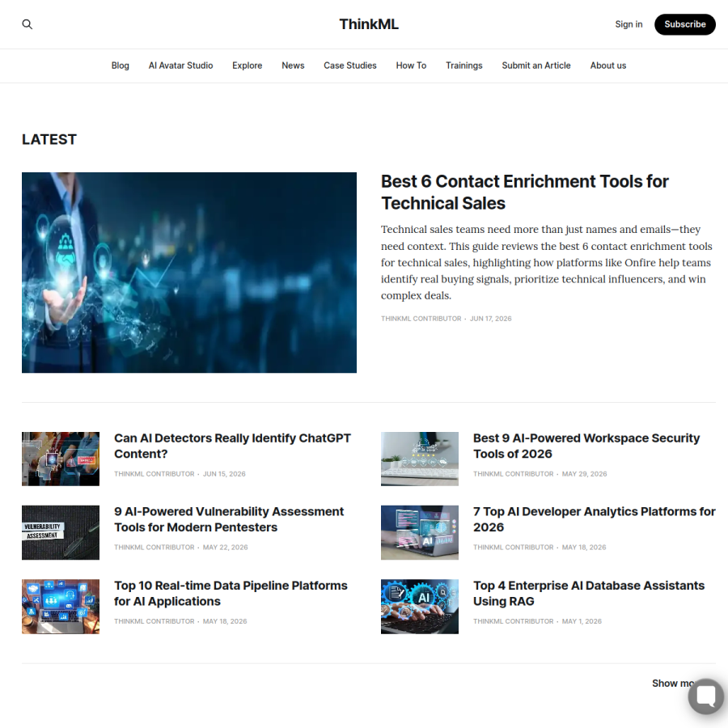The height and width of the screenshot is (728, 728).
Task: Click the Show more link
Action: pos(673,683)
